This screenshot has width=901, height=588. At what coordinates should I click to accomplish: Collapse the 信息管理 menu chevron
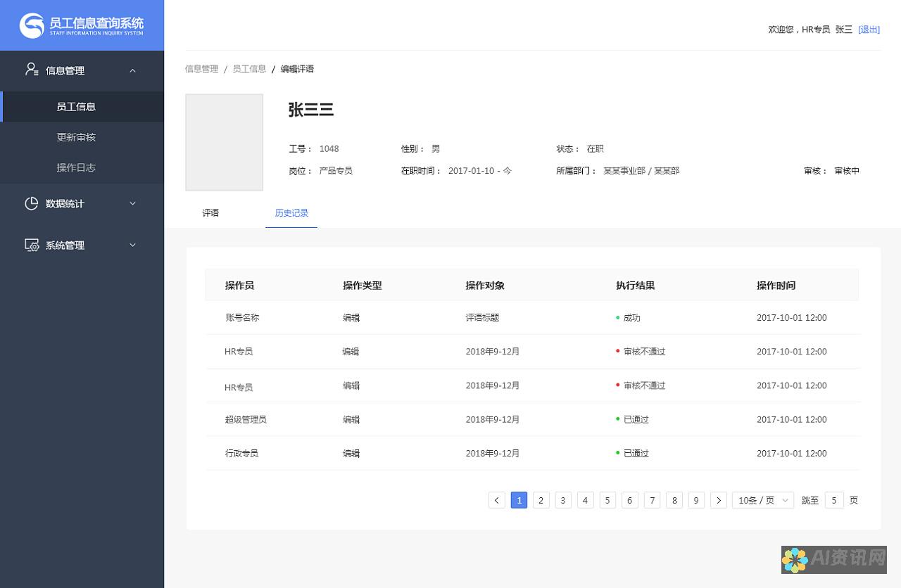point(132,70)
